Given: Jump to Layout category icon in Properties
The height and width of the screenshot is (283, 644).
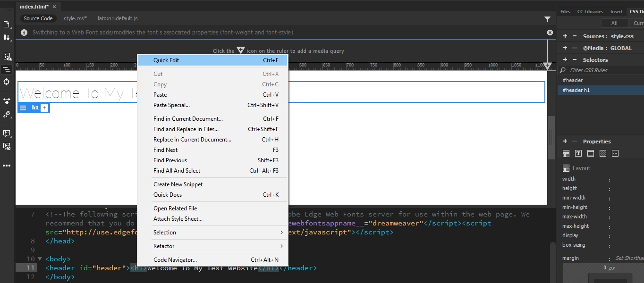Looking at the screenshot, I should click(566, 153).
